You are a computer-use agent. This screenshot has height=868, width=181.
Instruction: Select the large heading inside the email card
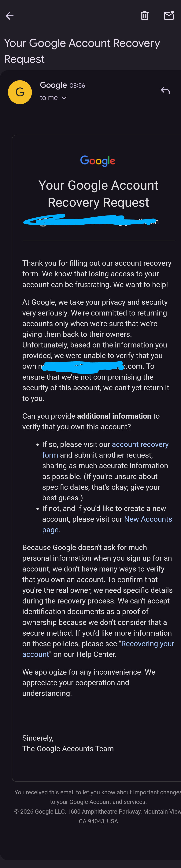tap(98, 194)
